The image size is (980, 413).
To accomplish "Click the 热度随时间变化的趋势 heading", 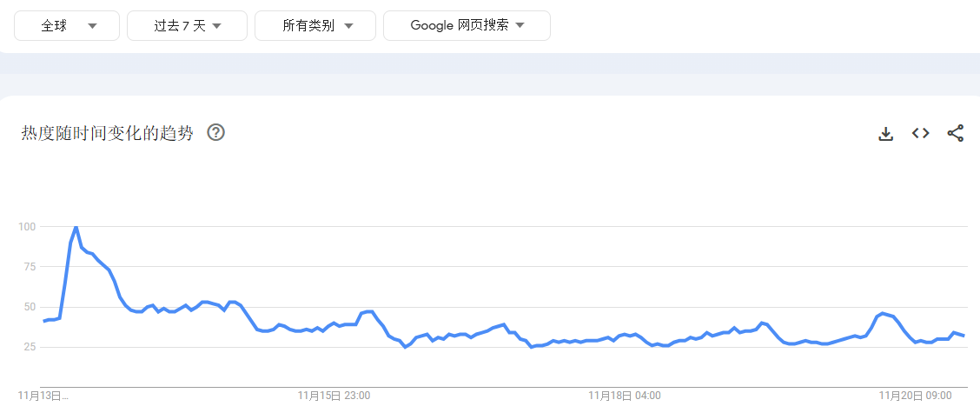I will coord(108,133).
